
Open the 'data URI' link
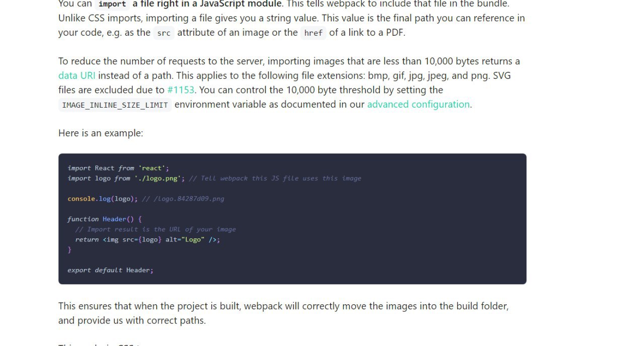click(x=76, y=75)
